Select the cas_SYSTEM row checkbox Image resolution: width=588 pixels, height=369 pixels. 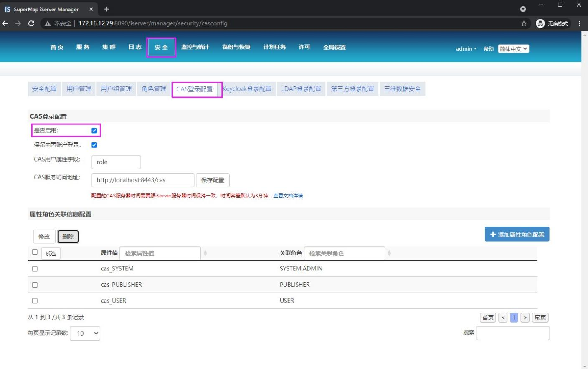click(35, 269)
